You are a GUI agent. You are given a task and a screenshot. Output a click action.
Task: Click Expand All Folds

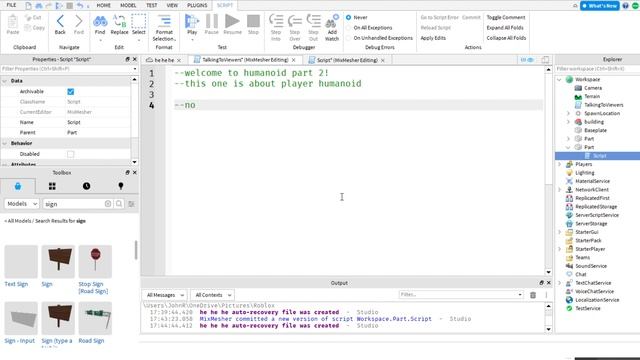(505, 28)
